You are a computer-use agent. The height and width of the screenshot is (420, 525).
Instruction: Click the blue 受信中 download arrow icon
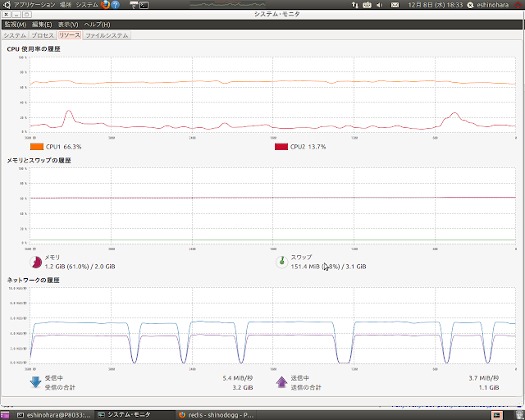(35, 382)
